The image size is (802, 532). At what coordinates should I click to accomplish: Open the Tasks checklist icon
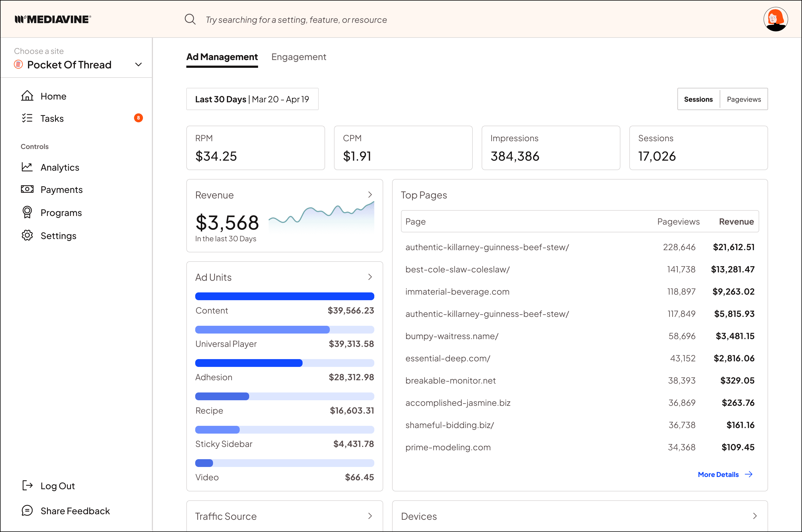[27, 118]
